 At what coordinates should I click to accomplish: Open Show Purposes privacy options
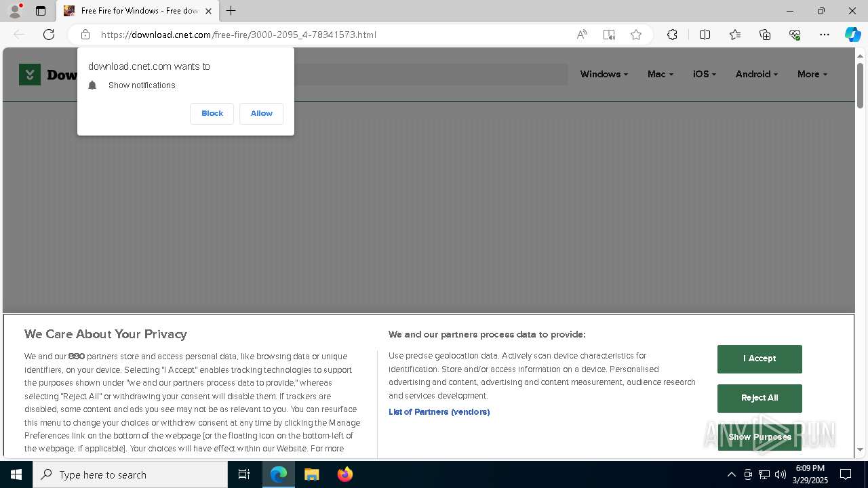pyautogui.click(x=759, y=437)
